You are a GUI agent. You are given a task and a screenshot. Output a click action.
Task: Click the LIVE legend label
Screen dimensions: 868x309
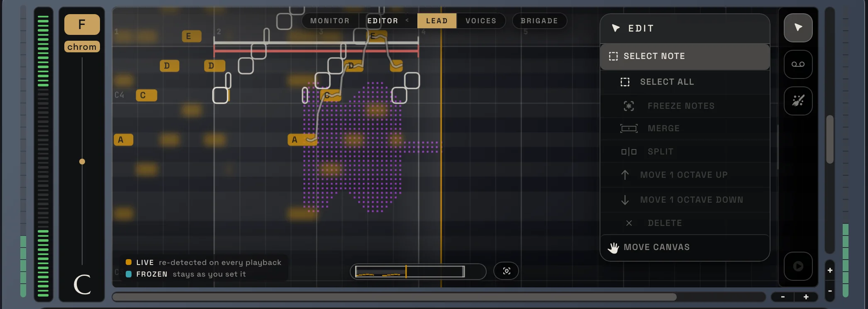(145, 262)
